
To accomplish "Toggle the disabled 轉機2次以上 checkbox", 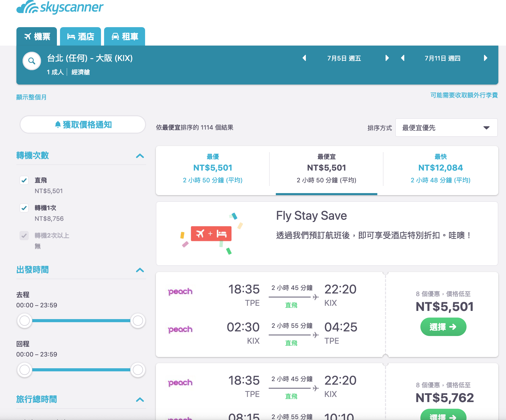I will pyautogui.click(x=24, y=236).
